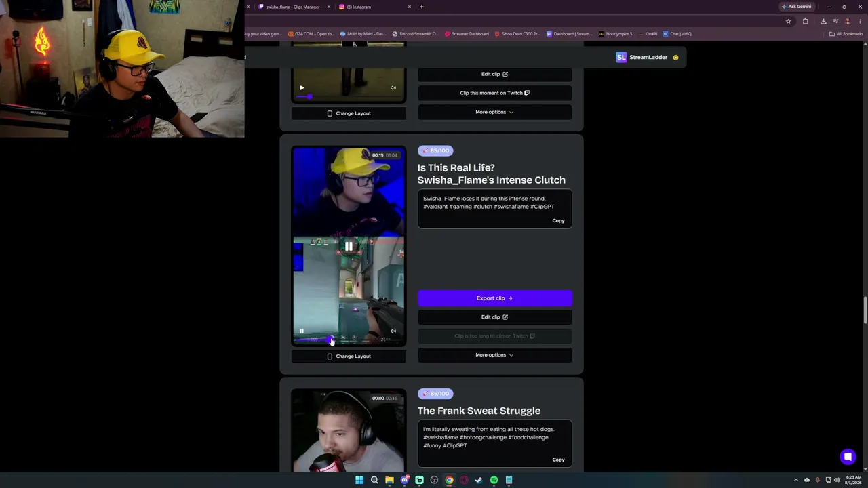Click the small pause icon in the Intense Clutch preview corner
The width and height of the screenshot is (868, 488).
pos(302,331)
